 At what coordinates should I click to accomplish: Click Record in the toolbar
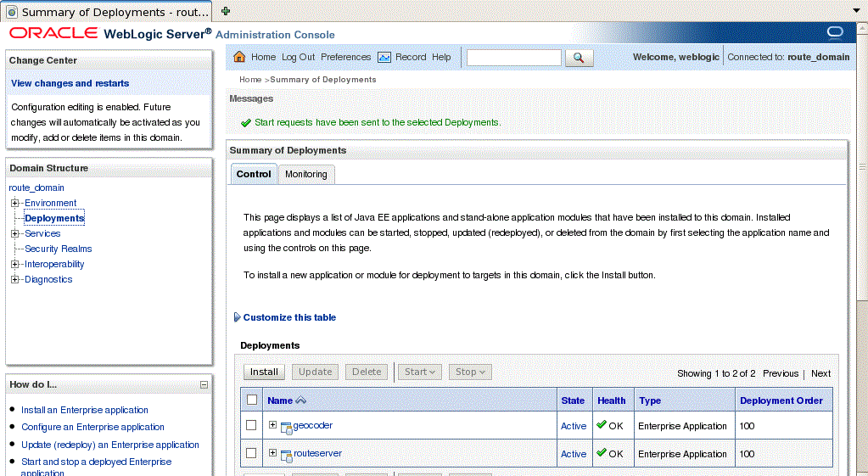click(x=411, y=57)
